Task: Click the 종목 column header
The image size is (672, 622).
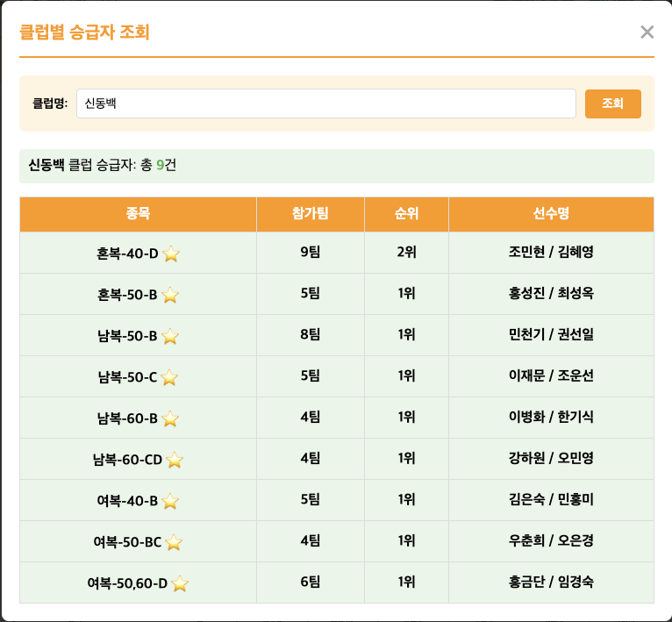Action: 138,214
